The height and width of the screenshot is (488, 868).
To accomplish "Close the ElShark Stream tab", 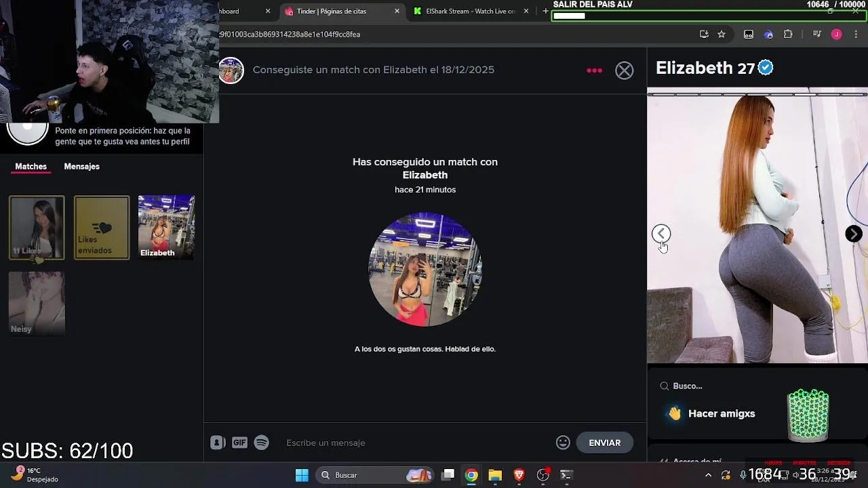I will (526, 12).
